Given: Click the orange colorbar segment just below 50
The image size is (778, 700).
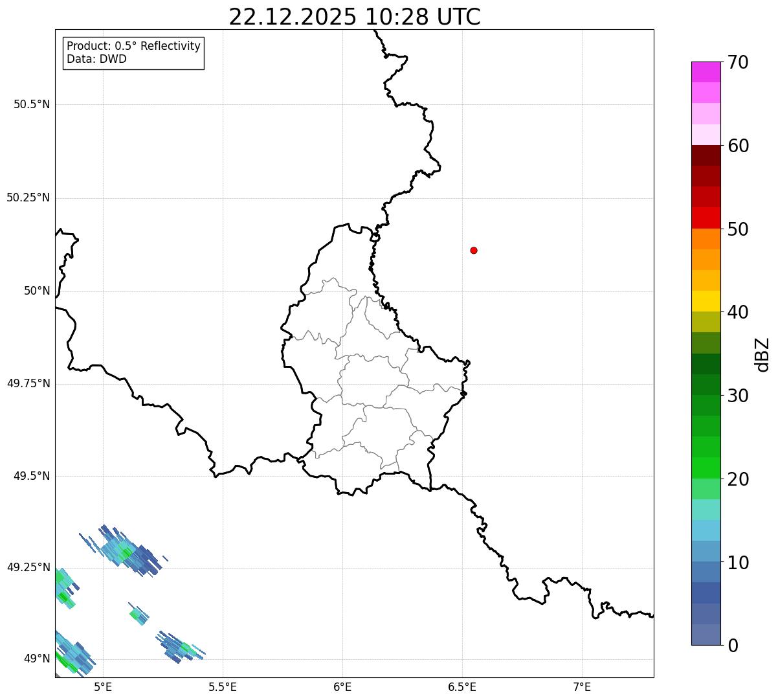Looking at the screenshot, I should 706,239.
